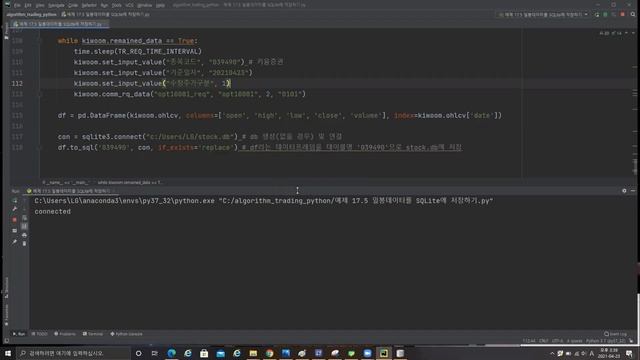
Task: Open the Problems tool window
Action: (x=65, y=334)
